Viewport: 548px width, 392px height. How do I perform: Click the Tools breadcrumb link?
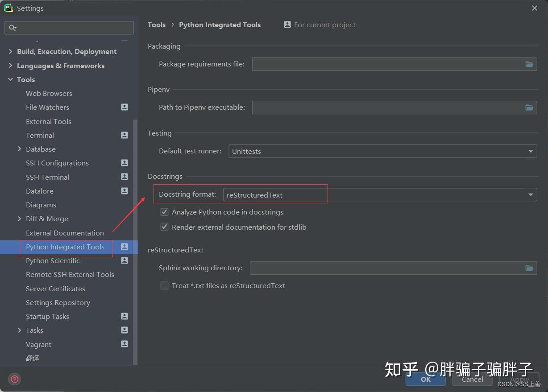pyautogui.click(x=157, y=25)
